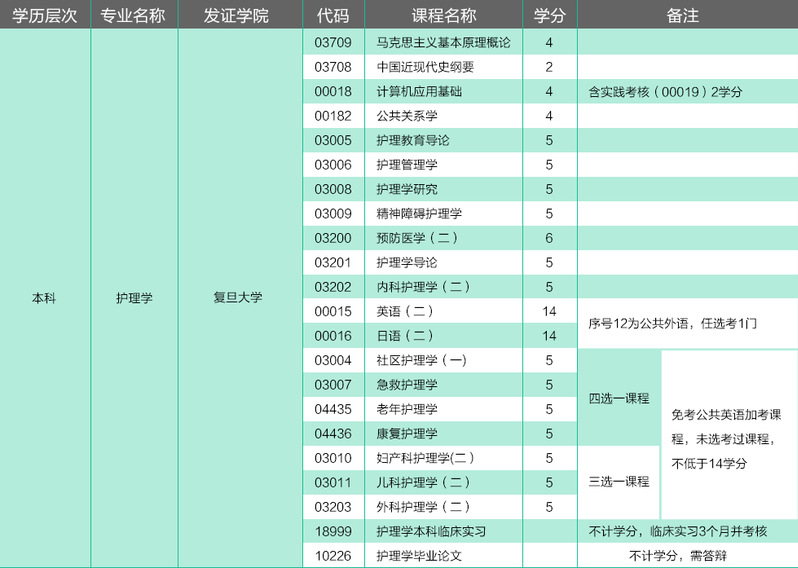Click course code 04436
The width and height of the screenshot is (798, 568).
pyautogui.click(x=333, y=433)
